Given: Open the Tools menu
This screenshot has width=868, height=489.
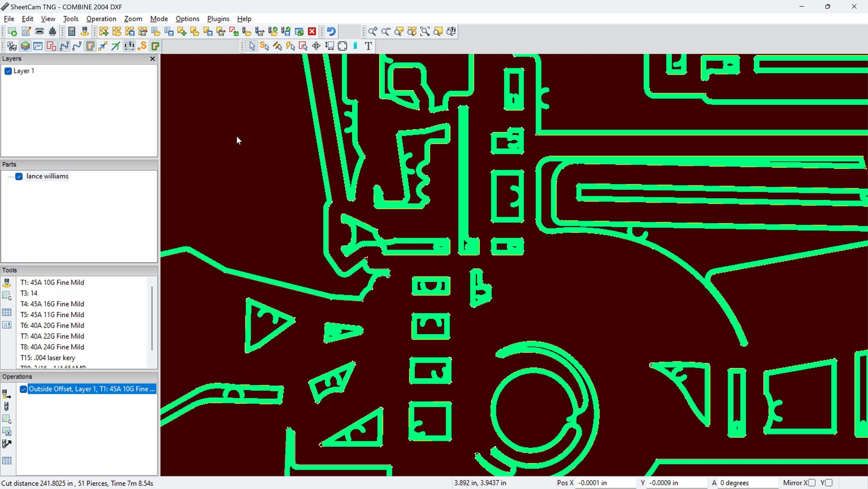Looking at the screenshot, I should (71, 19).
